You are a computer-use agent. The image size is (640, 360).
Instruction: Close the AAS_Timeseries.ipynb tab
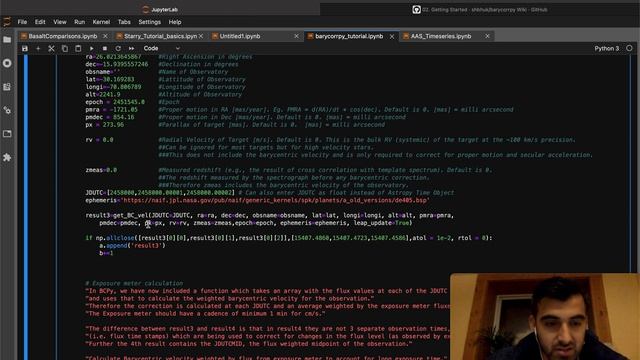[487, 36]
